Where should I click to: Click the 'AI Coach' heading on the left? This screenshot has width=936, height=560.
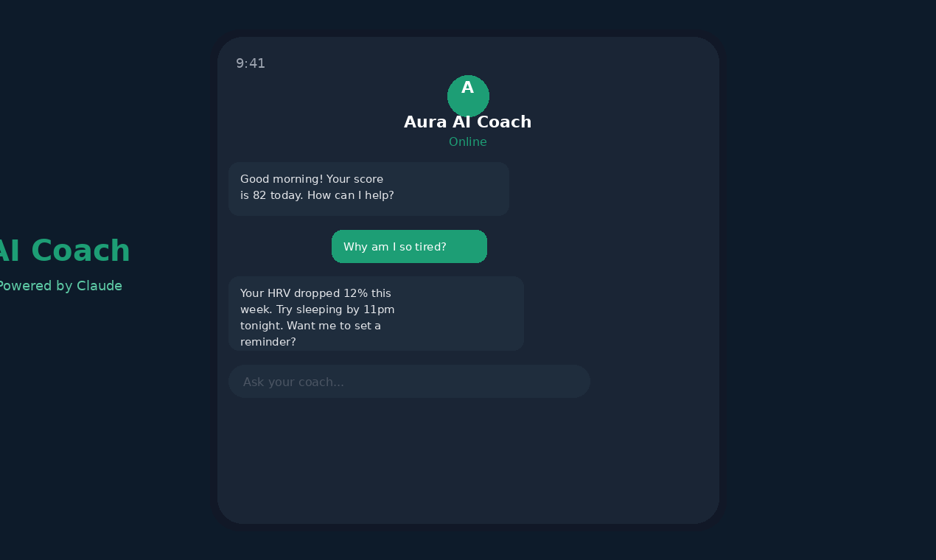[x=64, y=251]
